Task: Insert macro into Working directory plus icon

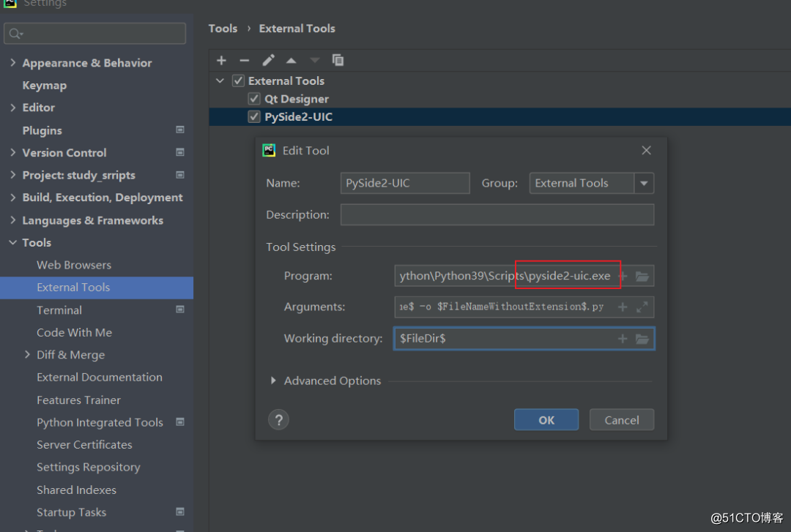Action: [623, 338]
